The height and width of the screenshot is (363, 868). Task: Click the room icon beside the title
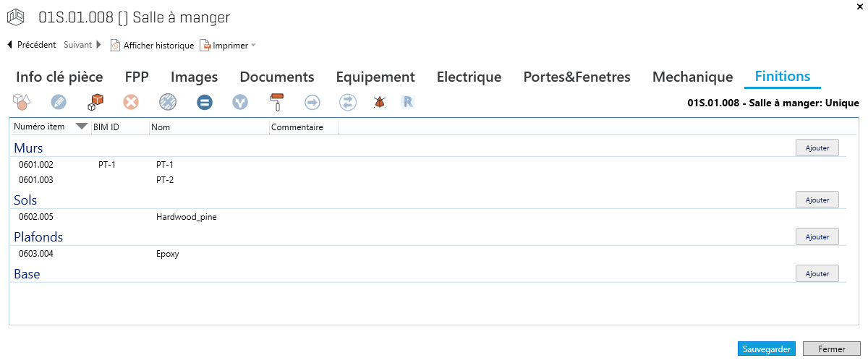(17, 17)
